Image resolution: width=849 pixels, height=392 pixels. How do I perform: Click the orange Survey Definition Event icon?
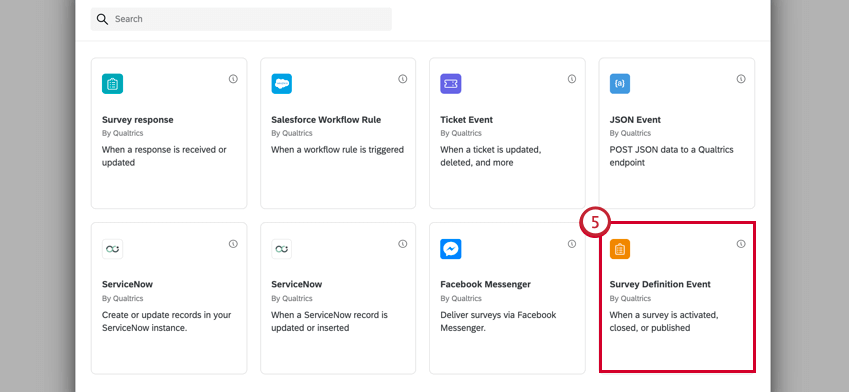coord(620,249)
